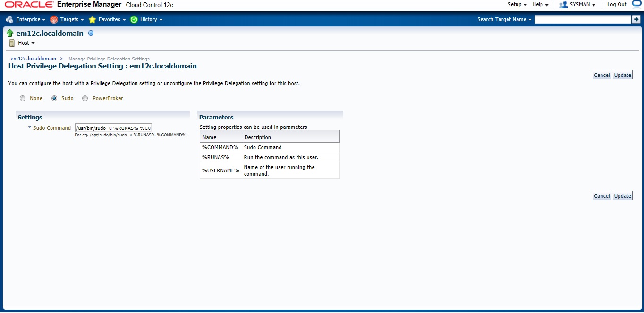The width and height of the screenshot is (644, 313).
Task: Open the Favorites menu
Action: 112,19
